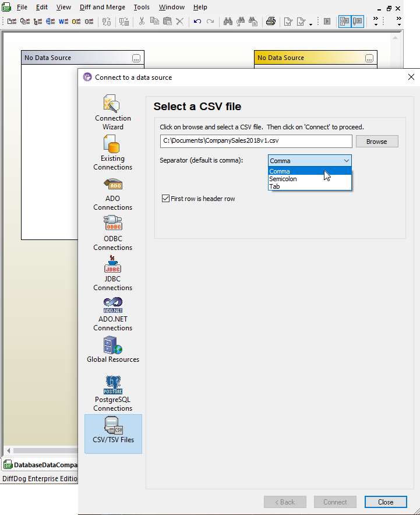Open Existing Connections in the sidebar

point(113,153)
